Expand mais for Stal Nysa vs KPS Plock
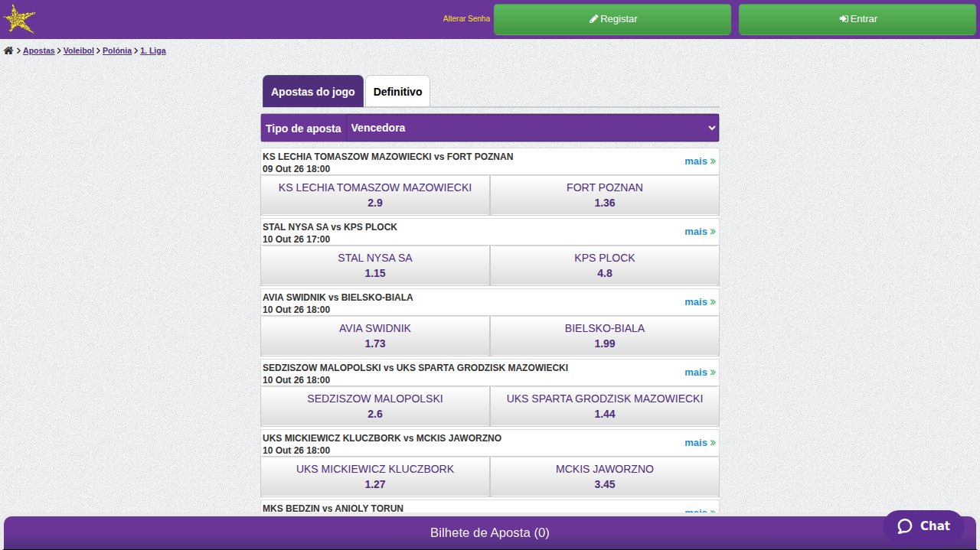This screenshot has height=550, width=980. tap(700, 232)
